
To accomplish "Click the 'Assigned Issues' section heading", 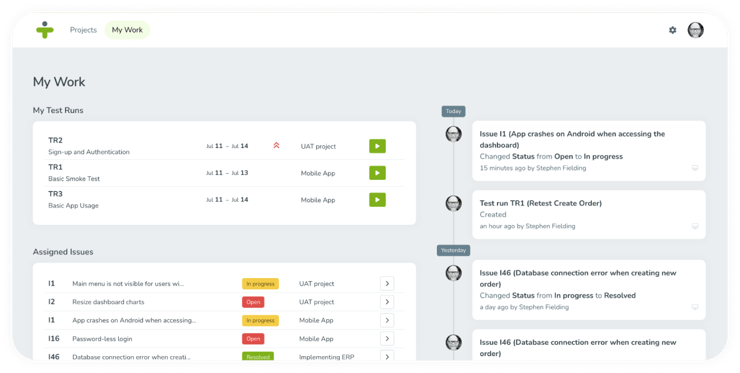I will (x=63, y=252).
